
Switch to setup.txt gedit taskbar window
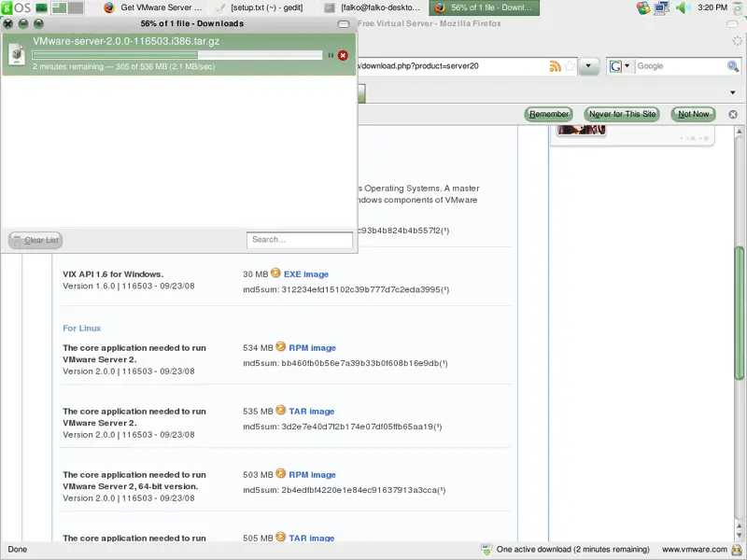pos(261,7)
